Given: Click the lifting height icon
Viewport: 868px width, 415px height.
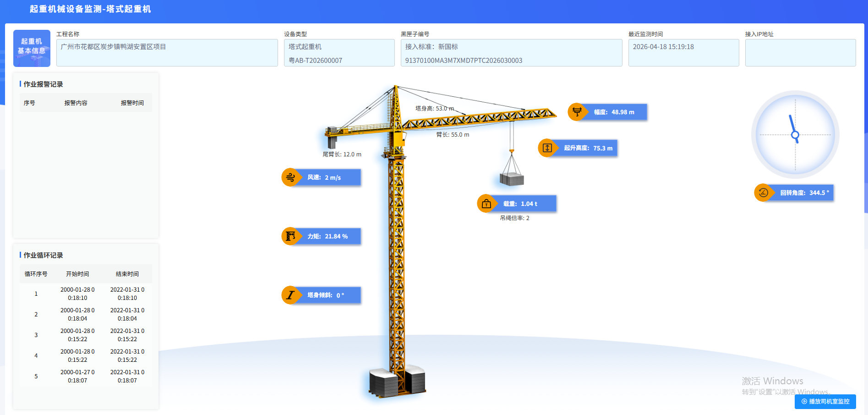Looking at the screenshot, I should [x=547, y=148].
